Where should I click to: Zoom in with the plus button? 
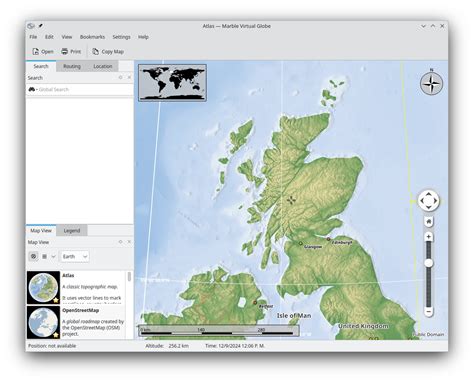[x=429, y=237]
